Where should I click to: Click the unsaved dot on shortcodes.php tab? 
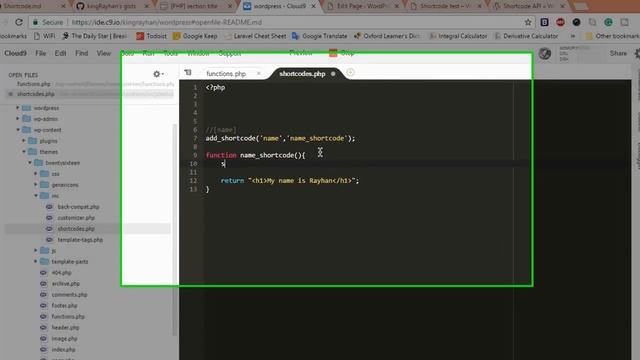click(x=333, y=74)
